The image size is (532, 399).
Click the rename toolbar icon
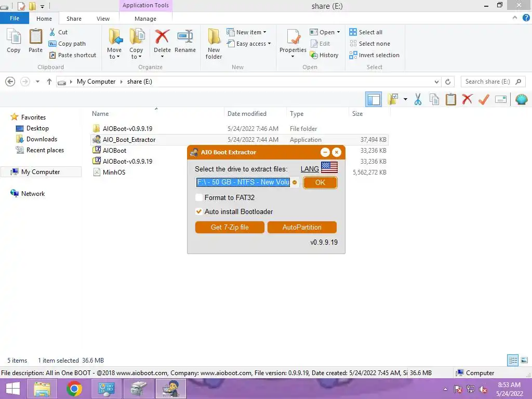501,99
